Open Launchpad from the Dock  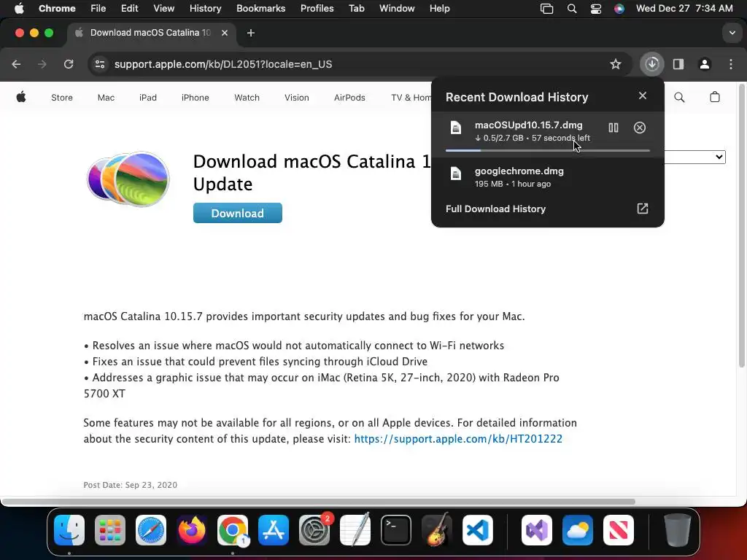(x=110, y=530)
